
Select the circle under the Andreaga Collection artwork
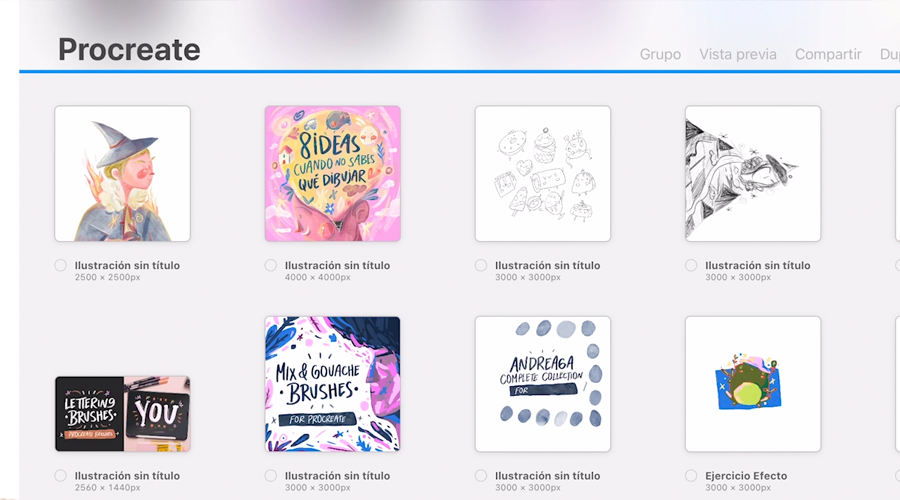[x=481, y=476]
